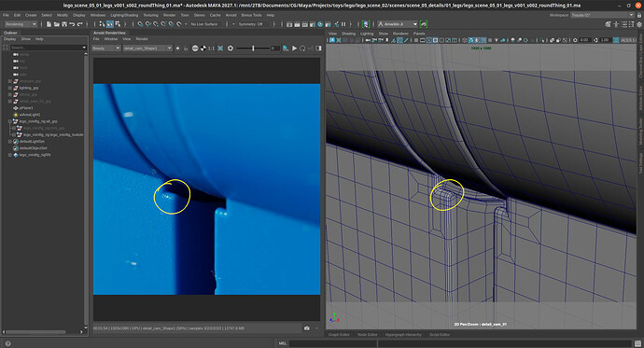The image size is (644, 348).
Task: Click the sign-in user icon beside Amarildo Jr
Action: tap(381, 24)
